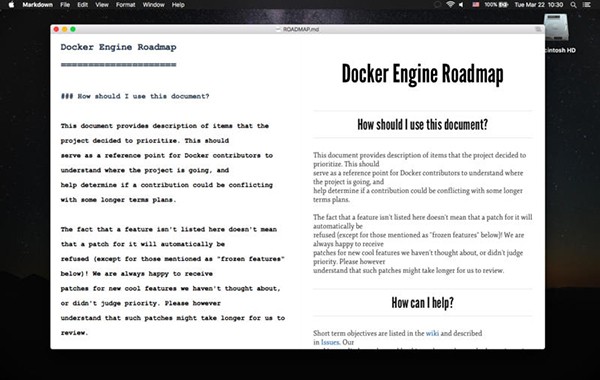600x380 pixels.
Task: Click editor line 'with some longer terms plans.'
Action: pos(118,200)
